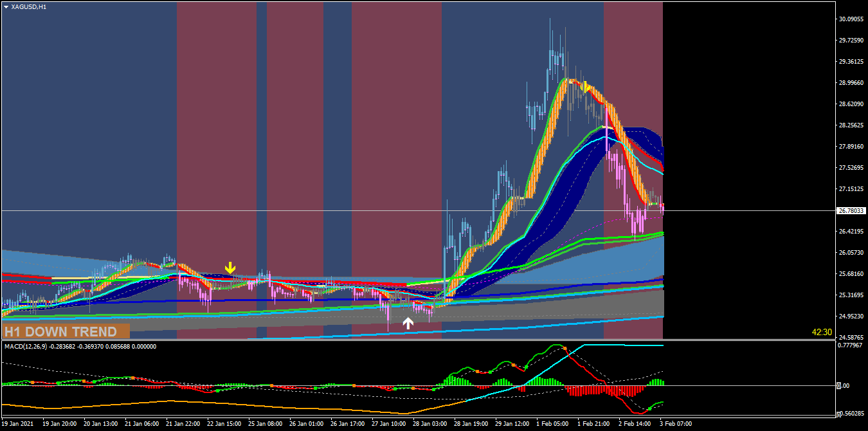Click the 2 Feb 14:00 time label
The height and width of the screenshot is (431, 868).
click(635, 424)
